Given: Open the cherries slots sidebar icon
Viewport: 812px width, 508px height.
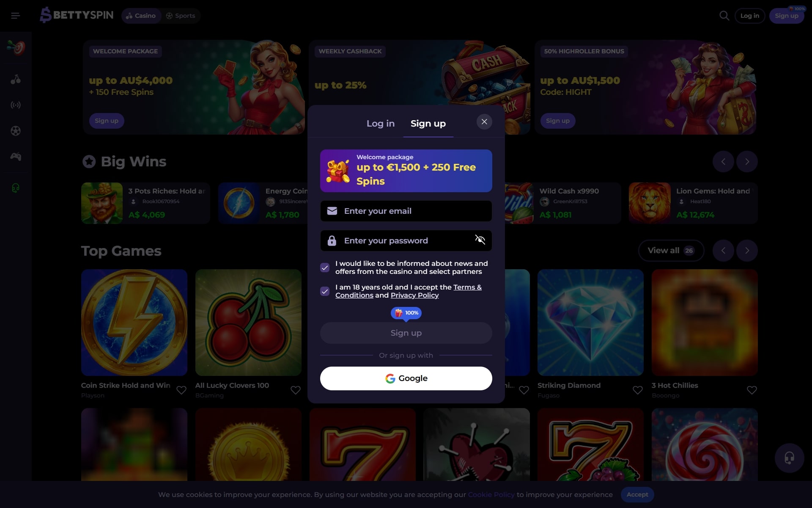Looking at the screenshot, I should 16,79.
